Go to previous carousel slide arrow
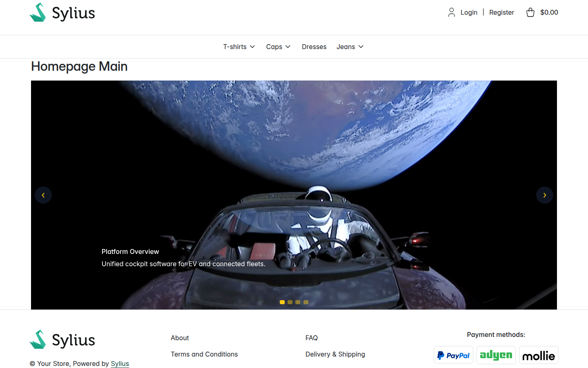588x368 pixels. (43, 195)
